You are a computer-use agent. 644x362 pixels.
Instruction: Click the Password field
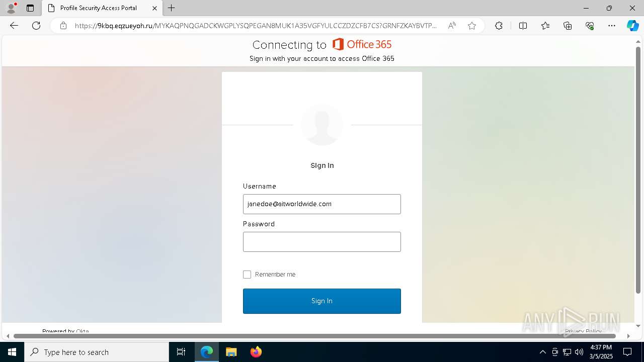[x=322, y=242]
